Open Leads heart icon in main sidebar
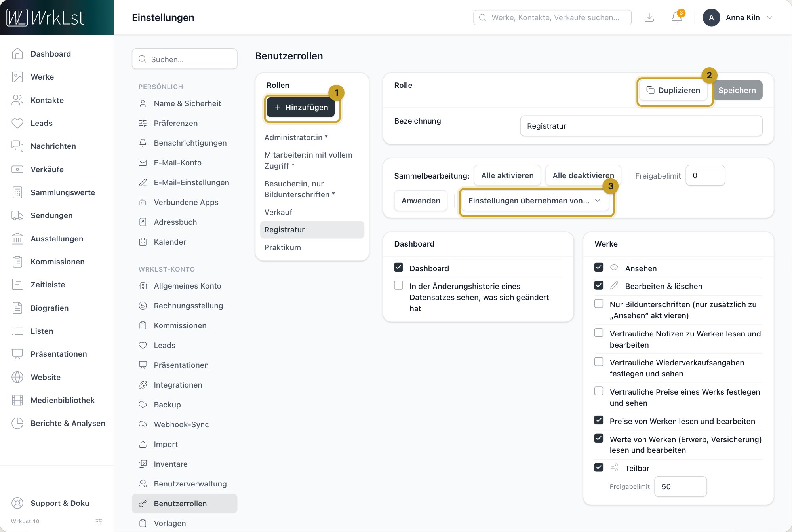792x532 pixels. click(17, 123)
